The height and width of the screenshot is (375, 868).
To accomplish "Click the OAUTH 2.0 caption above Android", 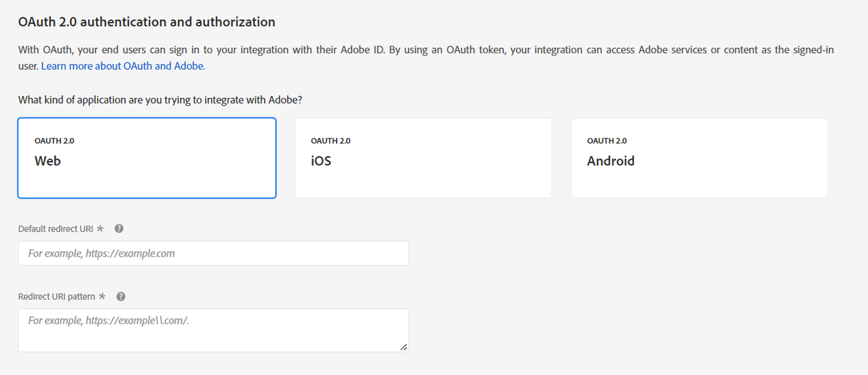I will [x=607, y=141].
